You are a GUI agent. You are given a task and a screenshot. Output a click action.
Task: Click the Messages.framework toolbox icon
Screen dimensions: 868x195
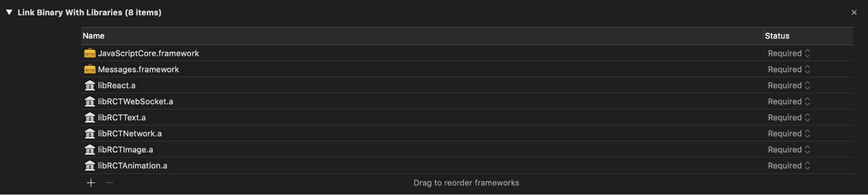(x=90, y=69)
